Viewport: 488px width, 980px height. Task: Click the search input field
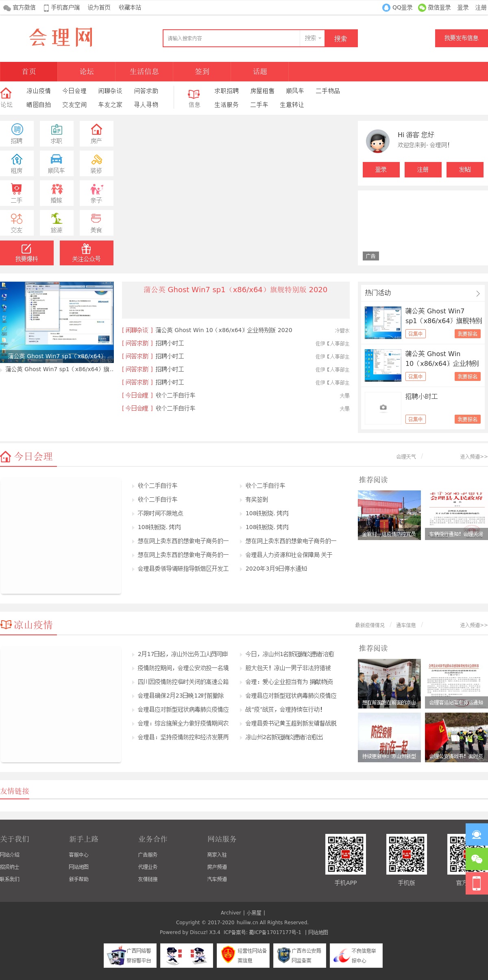click(232, 38)
